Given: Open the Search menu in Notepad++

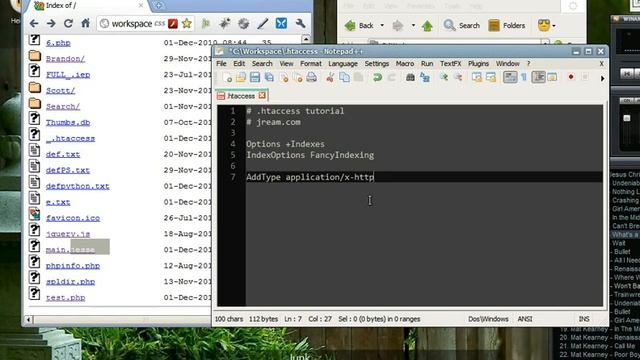Looking at the screenshot, I should coord(262,64).
